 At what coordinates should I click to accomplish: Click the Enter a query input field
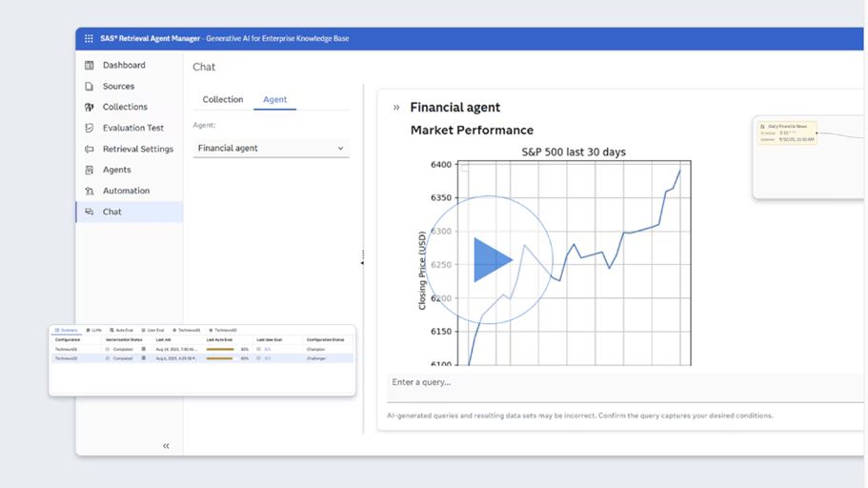point(619,383)
